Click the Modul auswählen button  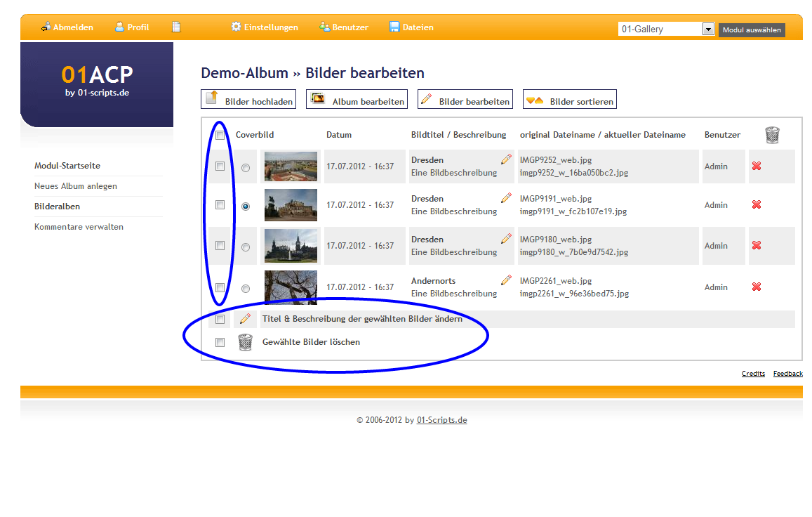(752, 30)
